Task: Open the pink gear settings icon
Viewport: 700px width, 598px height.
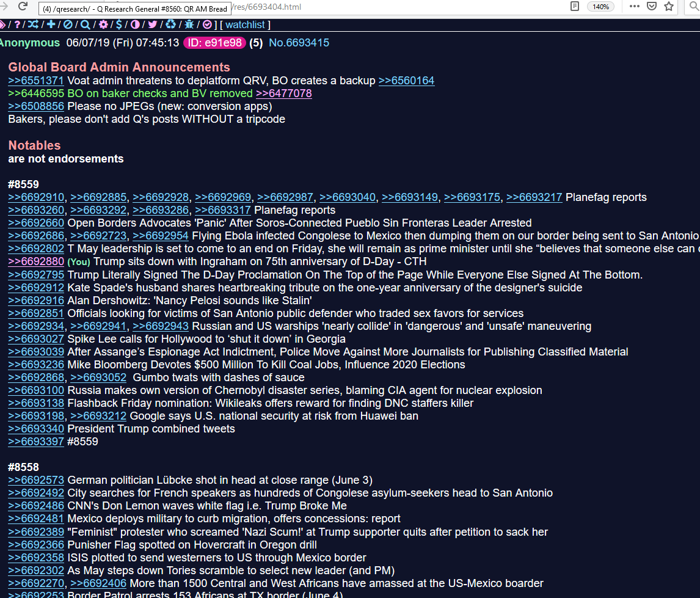Action: click(103, 24)
